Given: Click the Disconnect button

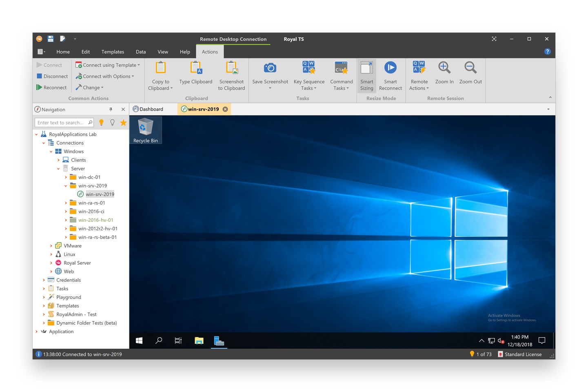Looking at the screenshot, I should 52,76.
